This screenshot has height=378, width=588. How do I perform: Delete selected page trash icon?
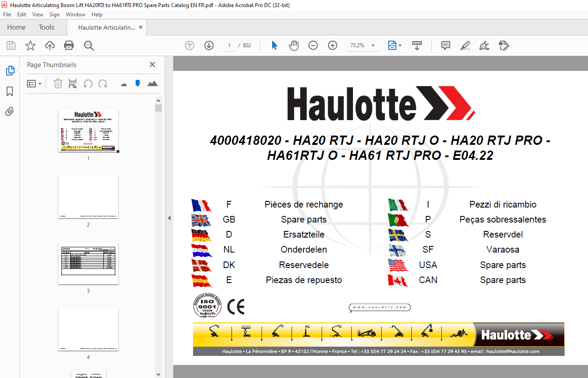pos(58,83)
